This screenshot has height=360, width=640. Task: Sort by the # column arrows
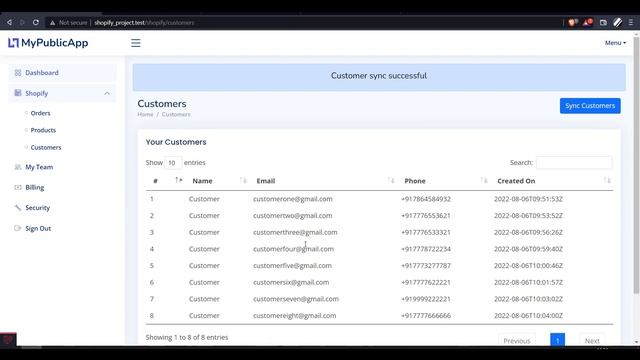[179, 180]
